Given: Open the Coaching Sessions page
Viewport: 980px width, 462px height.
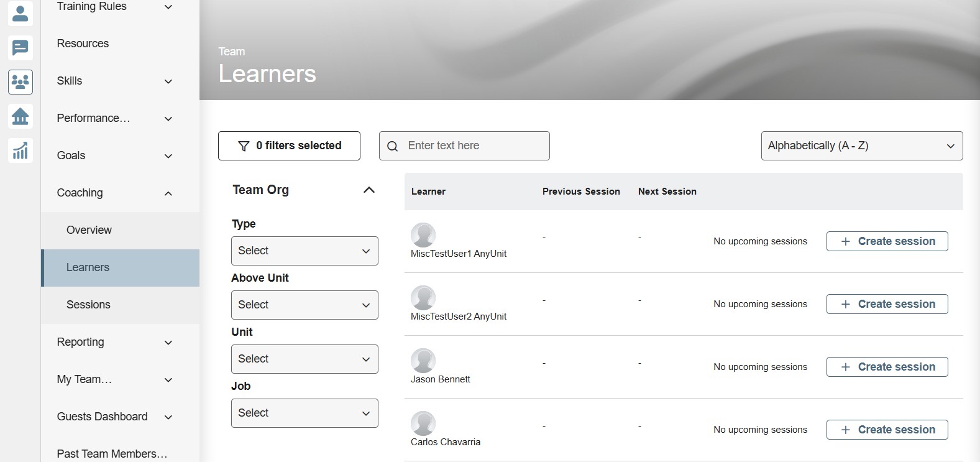Looking at the screenshot, I should (121, 305).
